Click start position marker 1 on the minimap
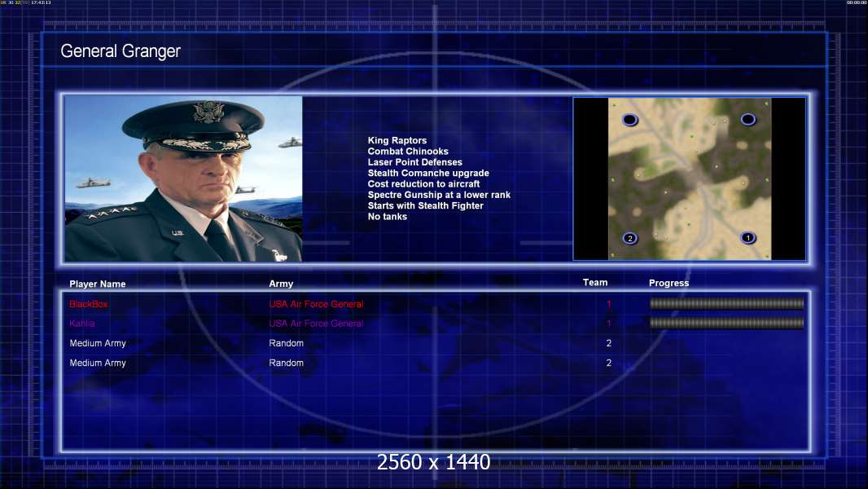This screenshot has width=868, height=489. (x=747, y=238)
